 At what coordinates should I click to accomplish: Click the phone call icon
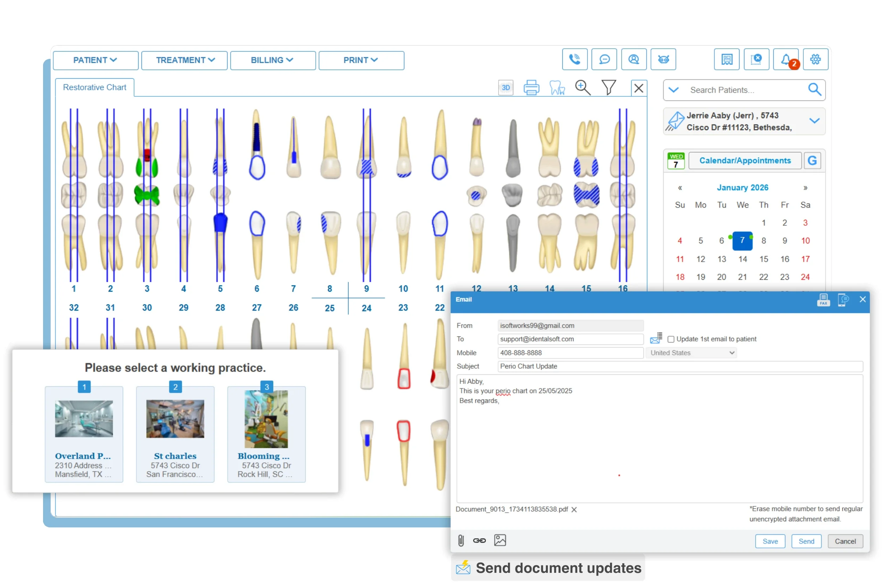click(x=574, y=59)
